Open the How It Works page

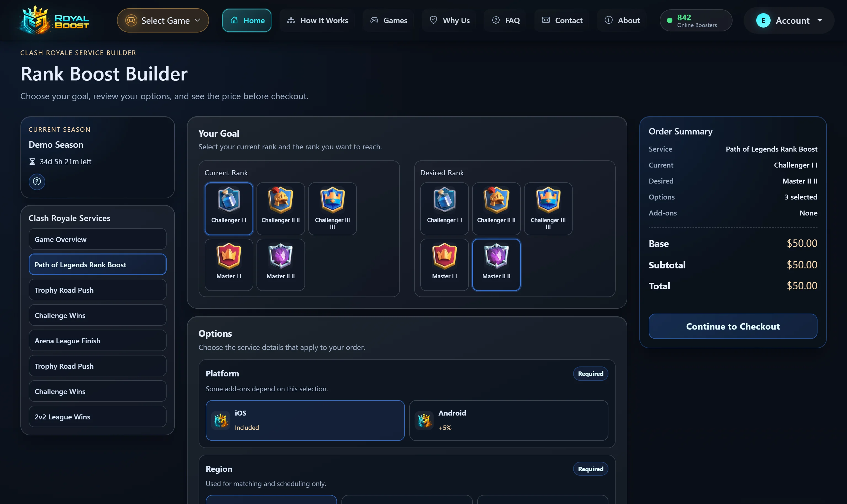[317, 20]
